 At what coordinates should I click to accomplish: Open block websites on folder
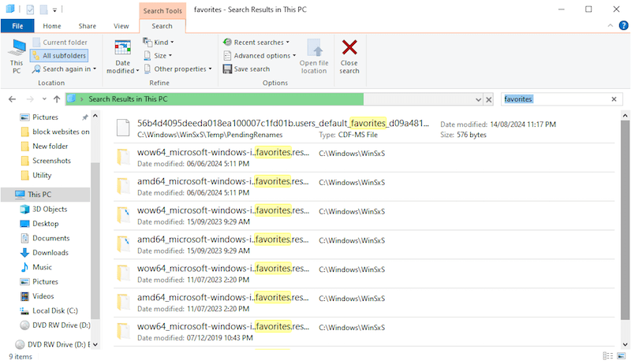tap(54, 132)
